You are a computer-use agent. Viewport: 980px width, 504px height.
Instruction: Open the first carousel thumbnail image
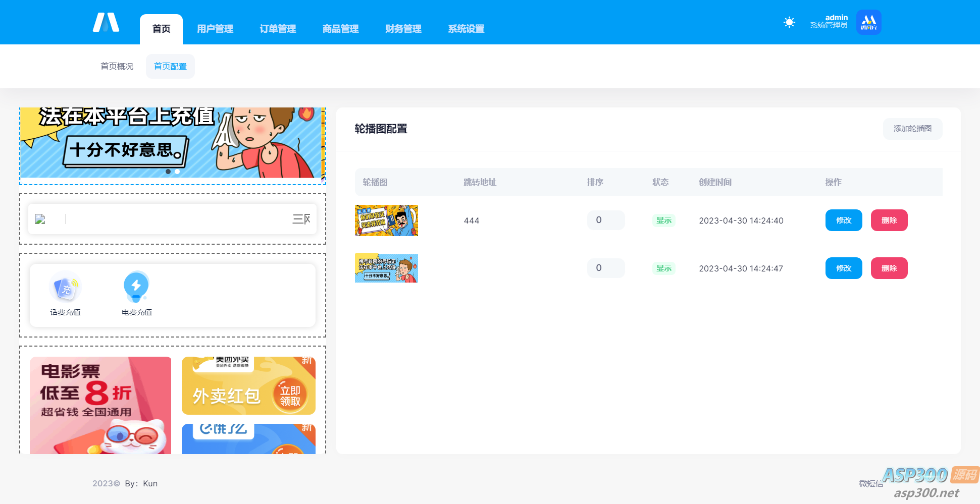tap(386, 220)
